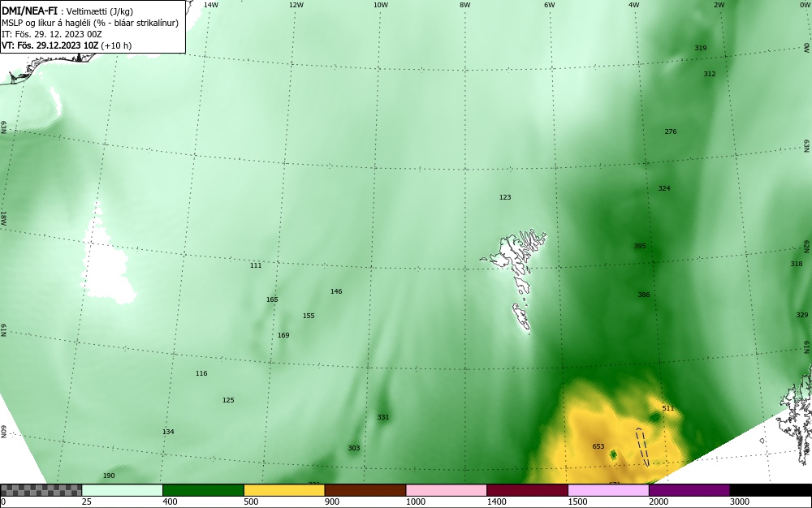This screenshot has width=812, height=508.
Task: Click the '14W' longitude label
Action: click(x=211, y=5)
